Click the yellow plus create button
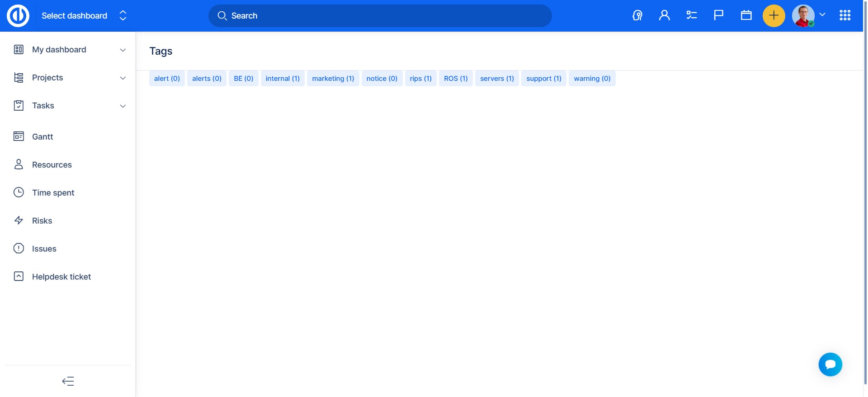The image size is (868, 397). pos(774,16)
